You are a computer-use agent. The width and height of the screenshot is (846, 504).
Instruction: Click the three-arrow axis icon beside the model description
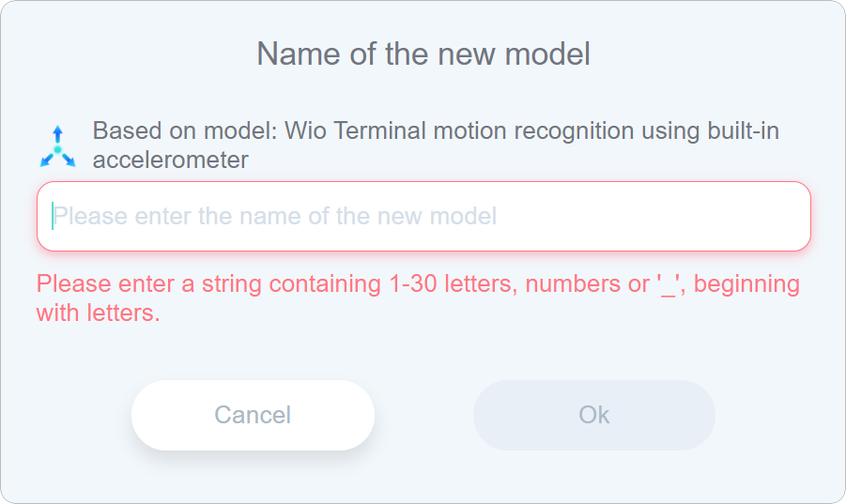(57, 147)
